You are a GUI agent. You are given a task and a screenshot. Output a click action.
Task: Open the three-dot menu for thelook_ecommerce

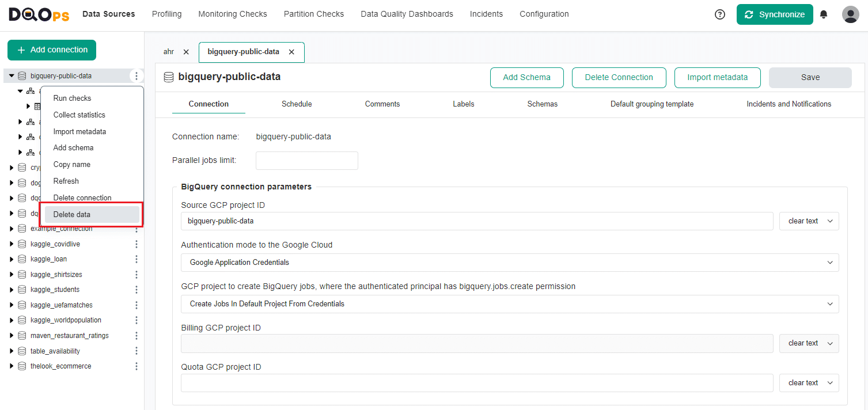(137, 366)
